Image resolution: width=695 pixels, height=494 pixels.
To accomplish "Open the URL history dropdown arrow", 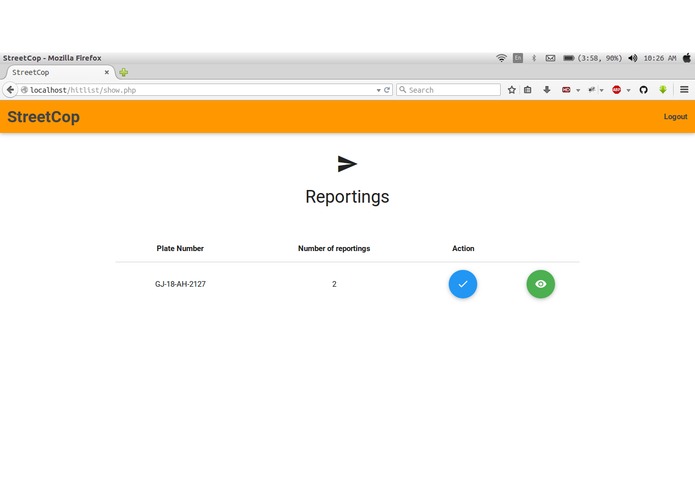I will pos(378,90).
